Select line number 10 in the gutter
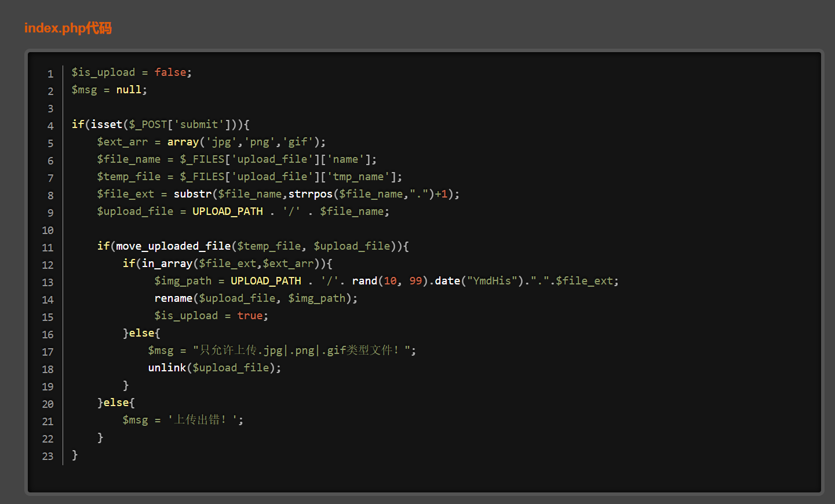This screenshot has height=504, width=835. (x=48, y=230)
